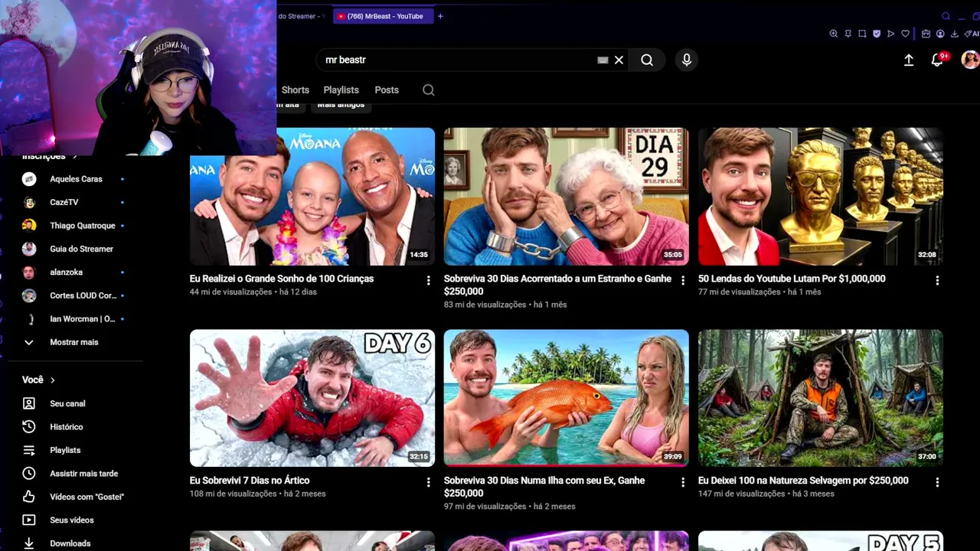Play the DIA 29 chained stranger thumbnail
The height and width of the screenshot is (551, 980).
(567, 197)
